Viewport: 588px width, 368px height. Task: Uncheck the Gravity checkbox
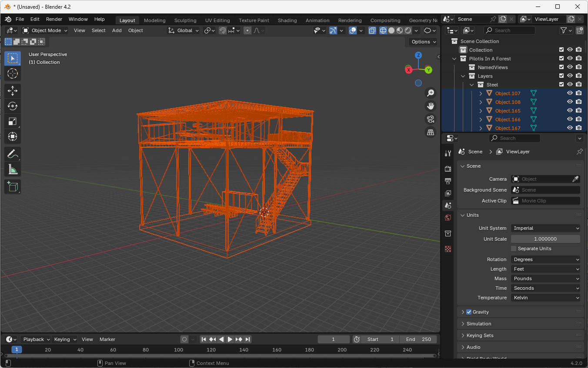[x=469, y=312]
